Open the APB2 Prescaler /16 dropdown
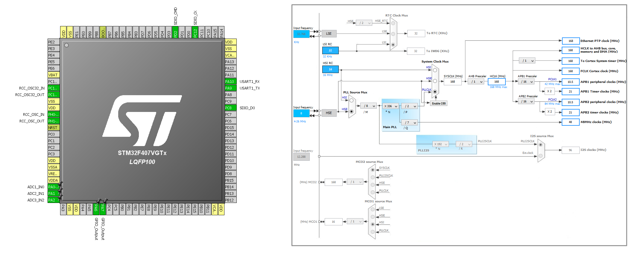This screenshot has height=261, width=644. [526, 101]
